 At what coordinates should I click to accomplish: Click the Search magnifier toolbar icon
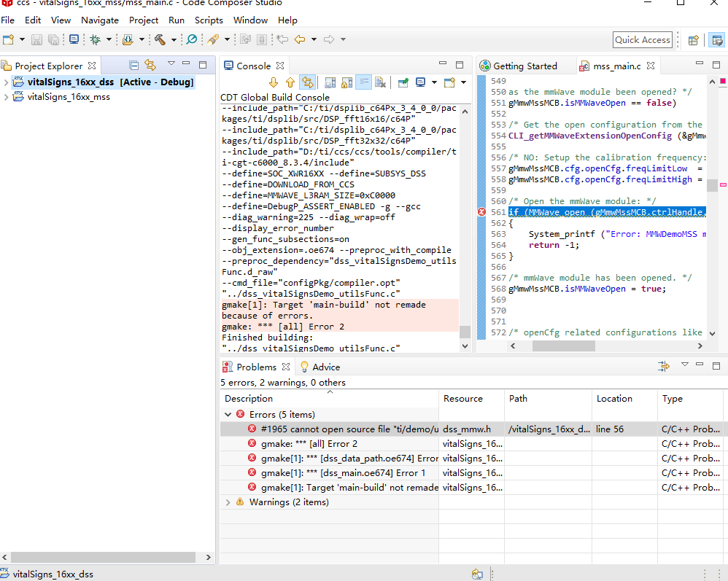(192, 39)
